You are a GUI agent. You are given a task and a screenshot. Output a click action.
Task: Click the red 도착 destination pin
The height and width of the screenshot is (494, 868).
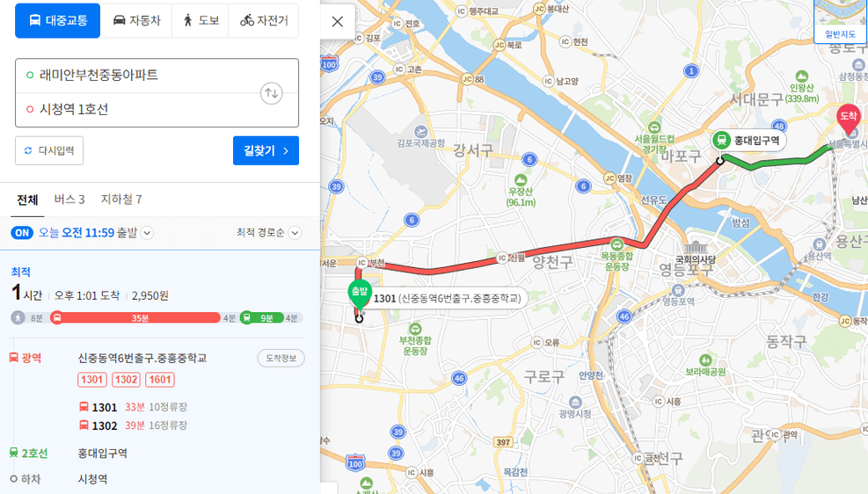[848, 119]
